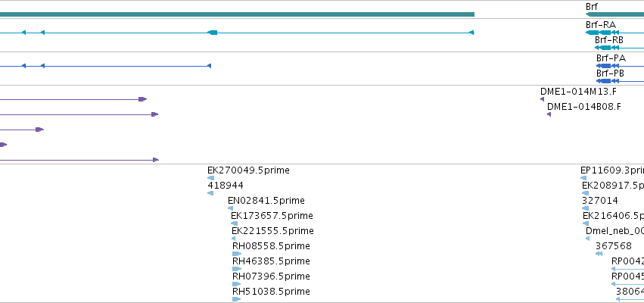Select the arrow glyph under 418944
This screenshot has width=644, height=303.
click(x=210, y=193)
